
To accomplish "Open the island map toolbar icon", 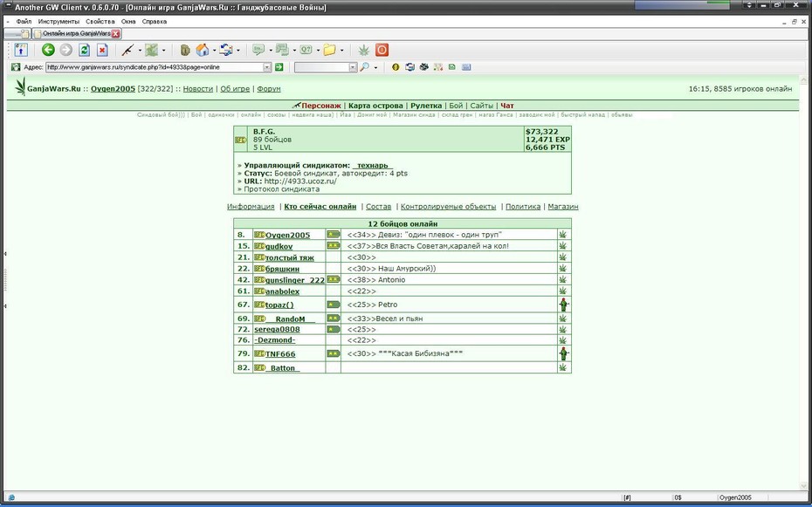I will [151, 51].
